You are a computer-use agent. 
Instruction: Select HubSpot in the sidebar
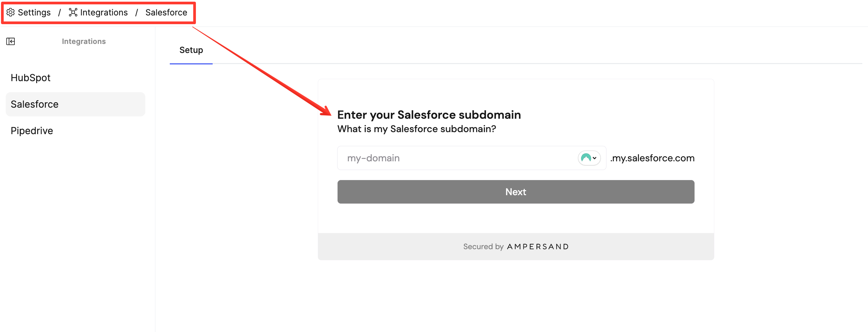pyautogui.click(x=31, y=77)
